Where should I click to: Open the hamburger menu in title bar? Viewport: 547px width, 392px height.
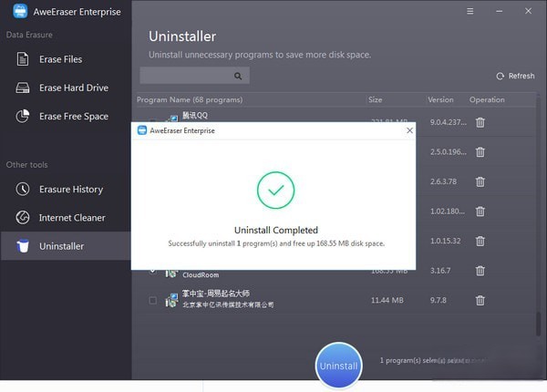coord(470,11)
